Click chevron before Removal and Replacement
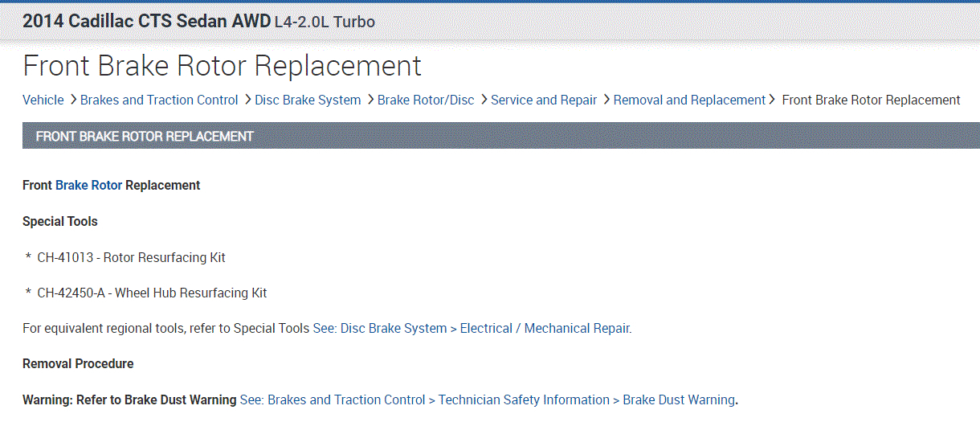 point(606,100)
